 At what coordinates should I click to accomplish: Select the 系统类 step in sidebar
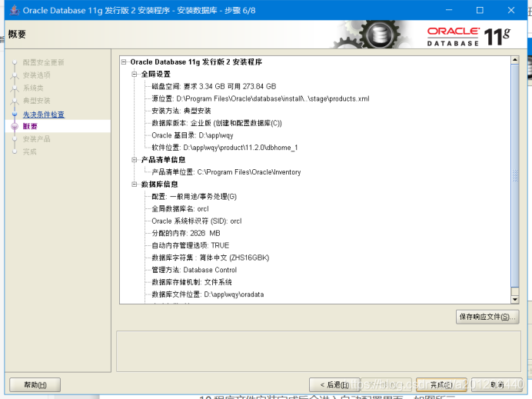(x=33, y=88)
